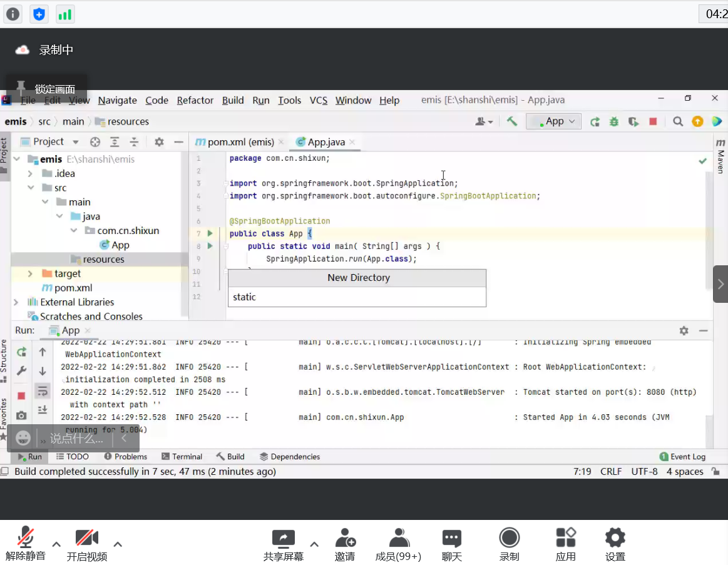Click the scroll to end icon in Run panel
This screenshot has height=565, width=728.
click(42, 409)
